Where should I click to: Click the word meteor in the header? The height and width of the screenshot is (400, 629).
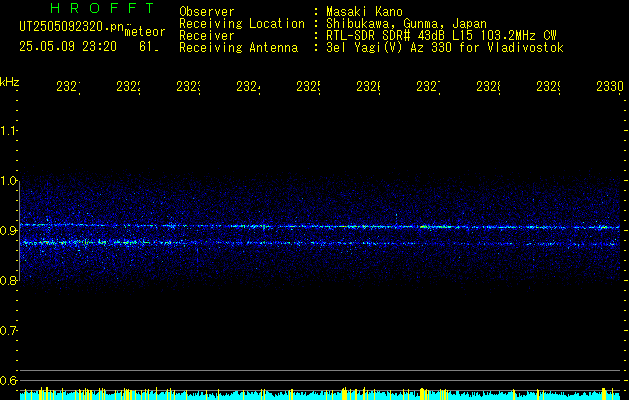click(145, 32)
